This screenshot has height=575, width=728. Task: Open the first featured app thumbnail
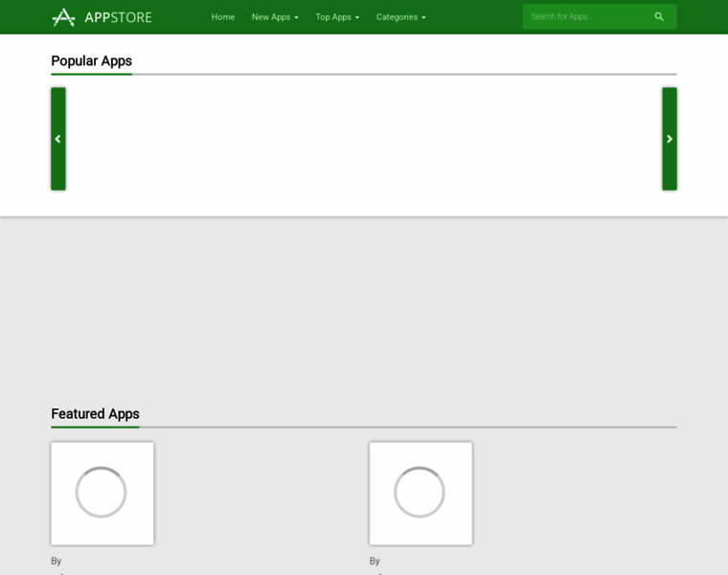[x=102, y=494]
